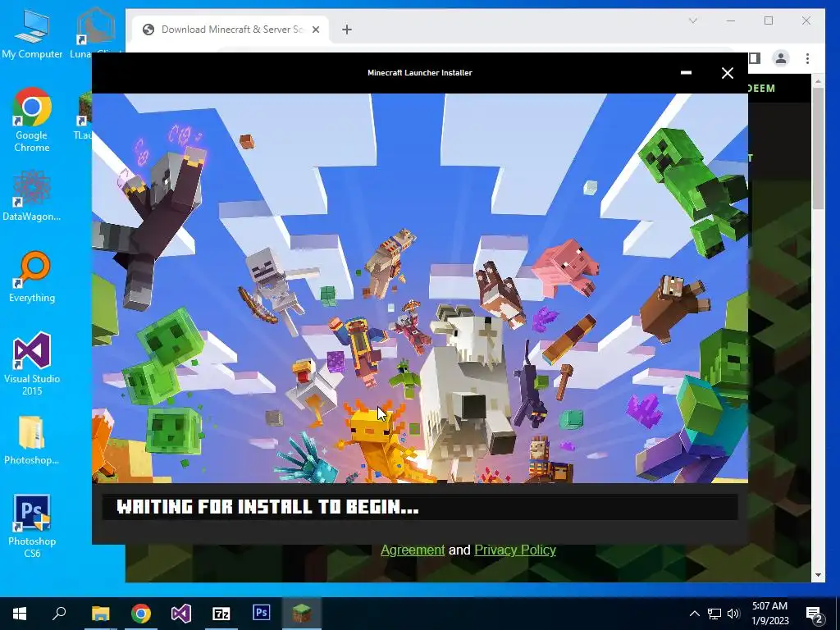
Task: Maximize the Chrome window
Action: [x=768, y=21]
